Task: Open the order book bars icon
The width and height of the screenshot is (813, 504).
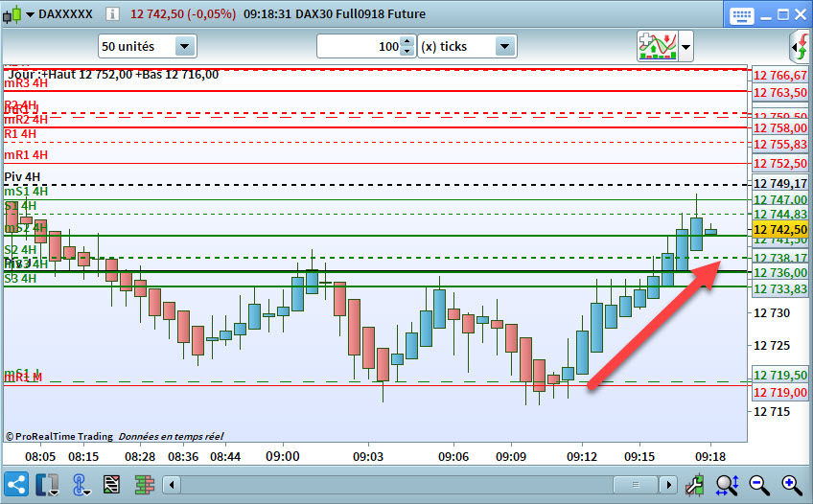Action: coord(145,485)
